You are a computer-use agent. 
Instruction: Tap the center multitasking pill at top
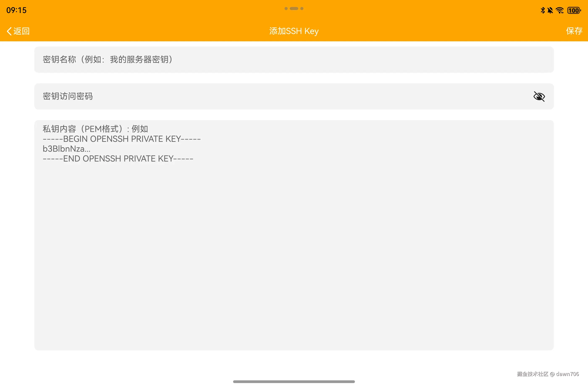tap(294, 8)
